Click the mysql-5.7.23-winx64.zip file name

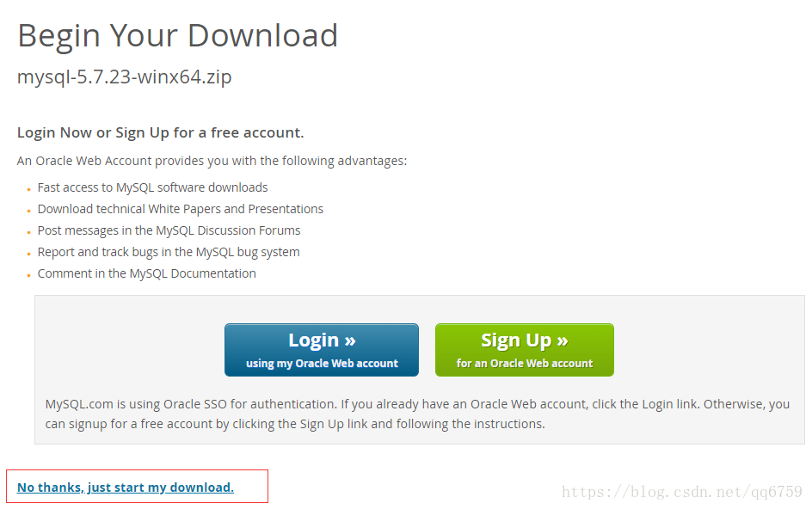coord(124,77)
